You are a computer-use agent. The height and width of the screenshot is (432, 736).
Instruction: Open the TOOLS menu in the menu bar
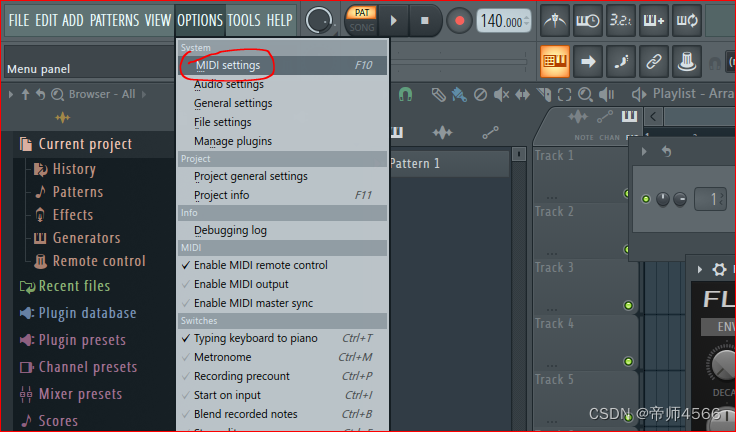245,20
